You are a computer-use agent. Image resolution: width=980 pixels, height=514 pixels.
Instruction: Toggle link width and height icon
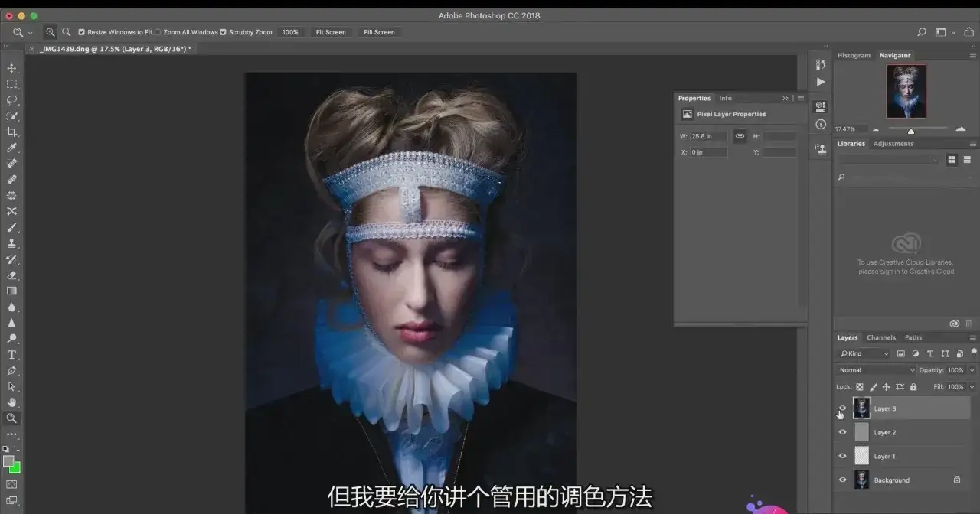point(740,136)
